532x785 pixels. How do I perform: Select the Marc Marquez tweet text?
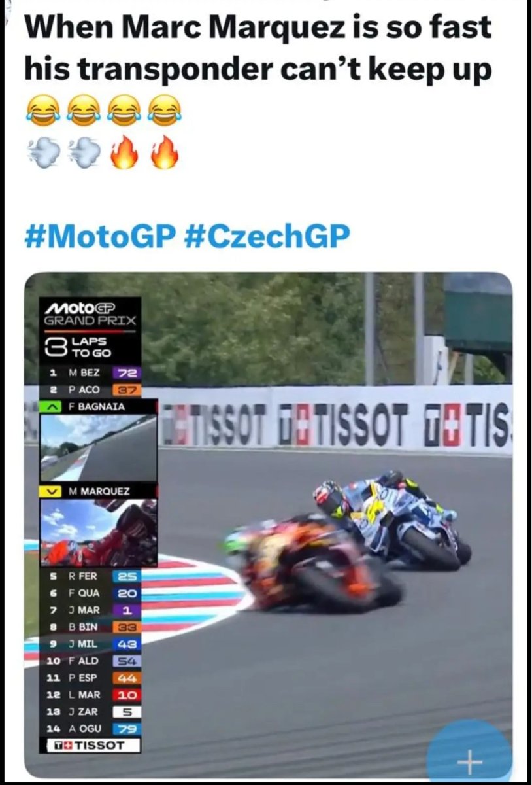258,48
